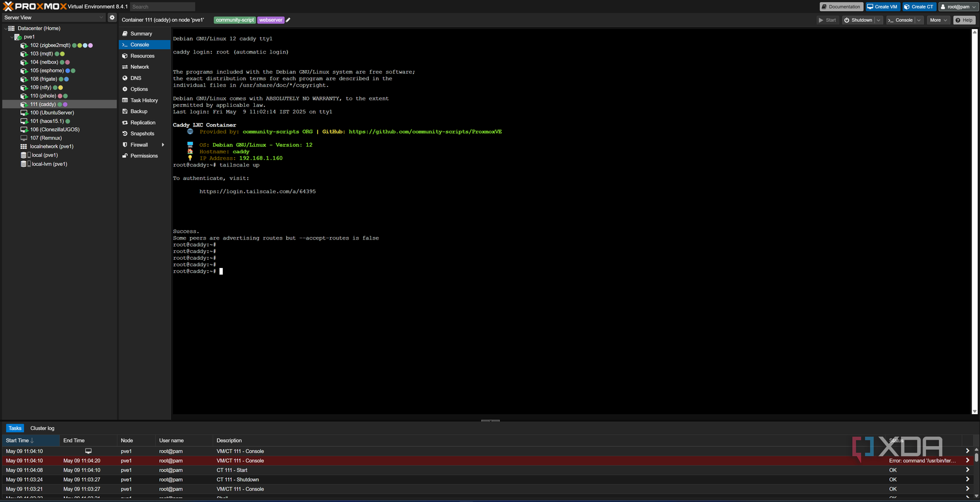Select container 102 (zigbee2mqtt)

point(50,45)
